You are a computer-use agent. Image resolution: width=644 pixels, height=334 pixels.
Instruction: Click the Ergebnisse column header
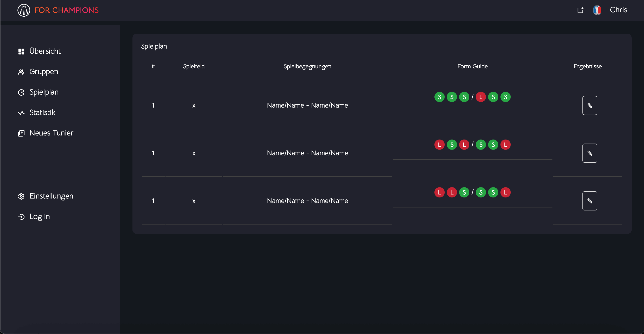(588, 66)
